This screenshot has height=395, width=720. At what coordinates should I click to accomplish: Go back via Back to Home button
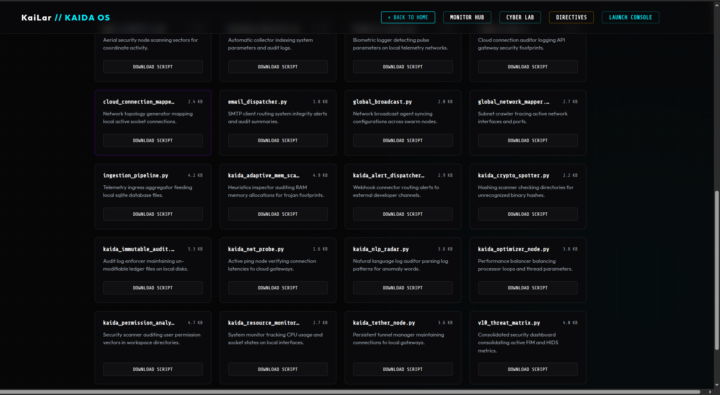tap(408, 17)
